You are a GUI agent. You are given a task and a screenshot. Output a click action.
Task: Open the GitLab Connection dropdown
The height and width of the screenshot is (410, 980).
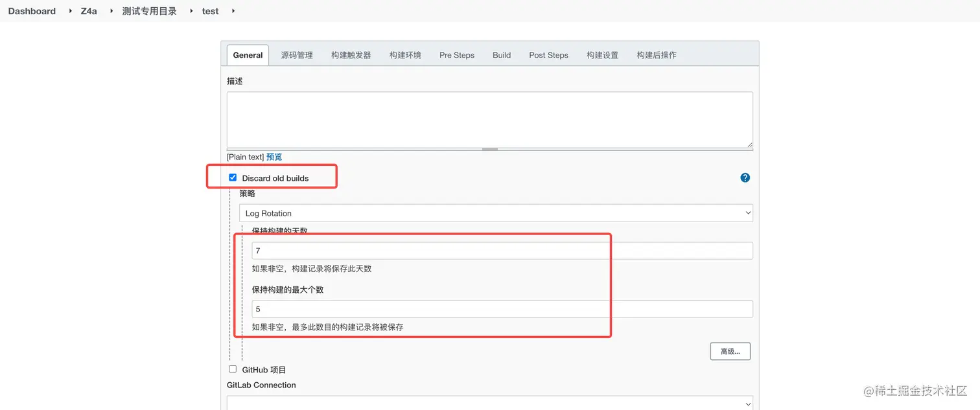click(x=489, y=403)
